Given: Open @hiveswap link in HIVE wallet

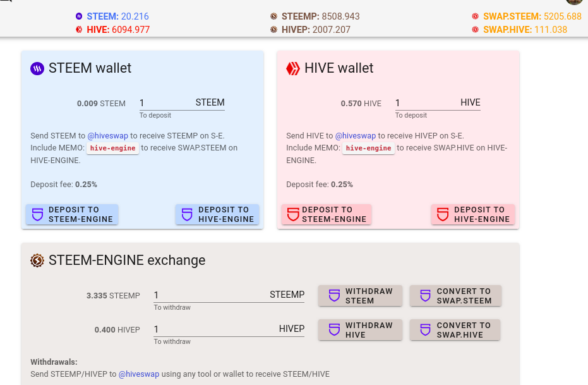Looking at the screenshot, I should [x=356, y=136].
